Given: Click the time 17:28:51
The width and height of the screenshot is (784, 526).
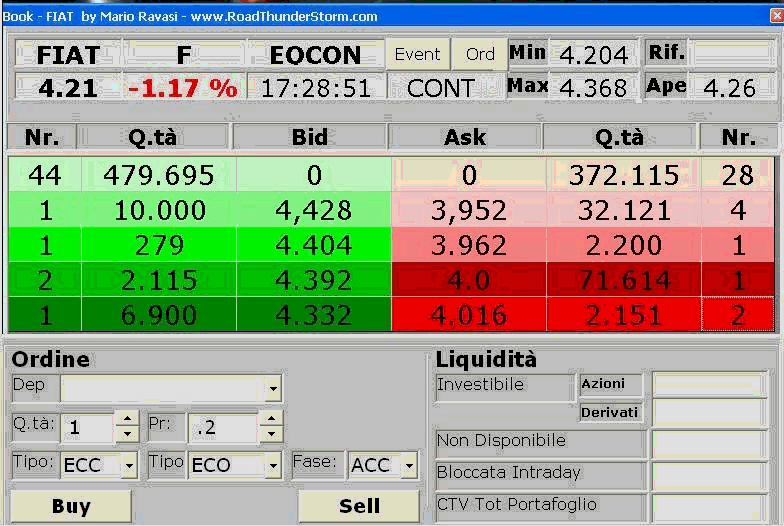Looking at the screenshot, I should 316,88.
